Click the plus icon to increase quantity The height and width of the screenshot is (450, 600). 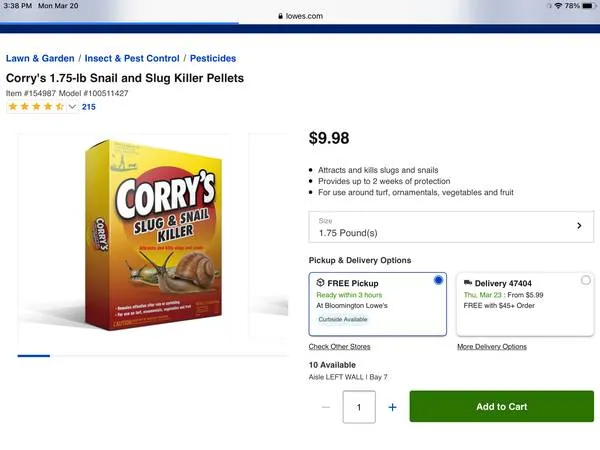pos(392,407)
